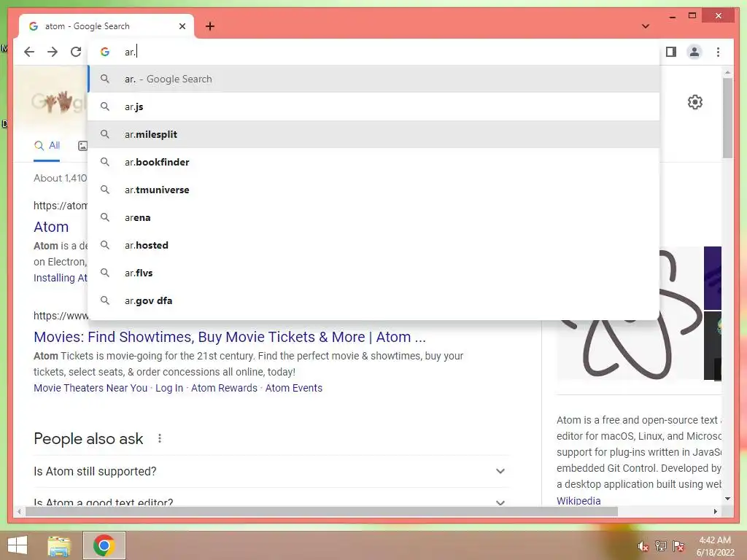
Task: Go back using the browser back arrow
Action: [29, 52]
